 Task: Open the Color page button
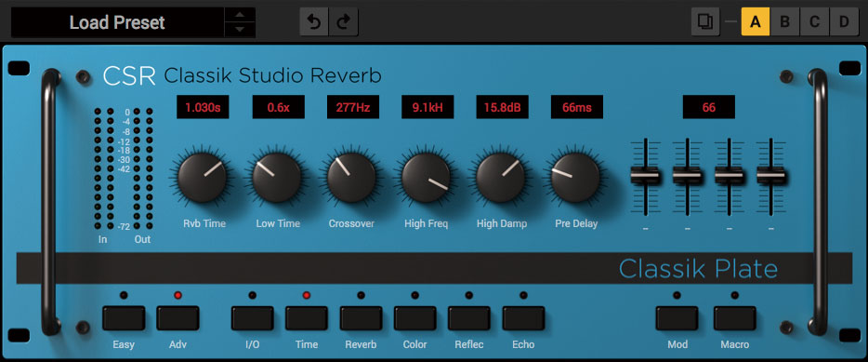click(415, 318)
